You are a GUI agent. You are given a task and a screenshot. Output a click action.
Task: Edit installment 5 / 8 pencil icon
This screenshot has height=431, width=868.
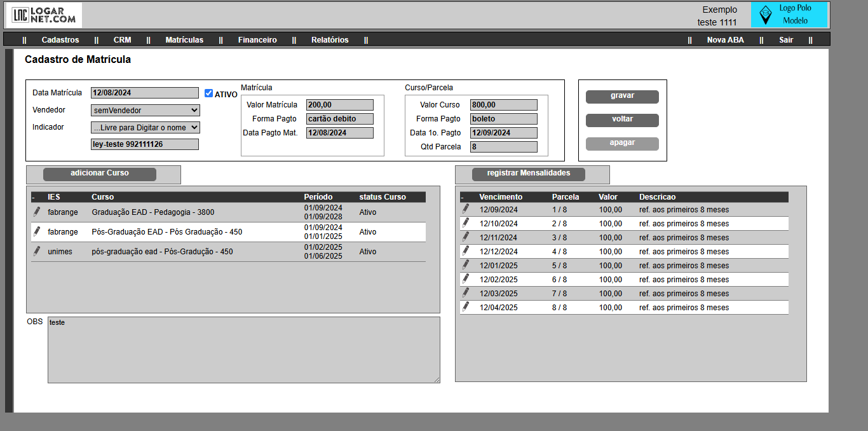[466, 264]
